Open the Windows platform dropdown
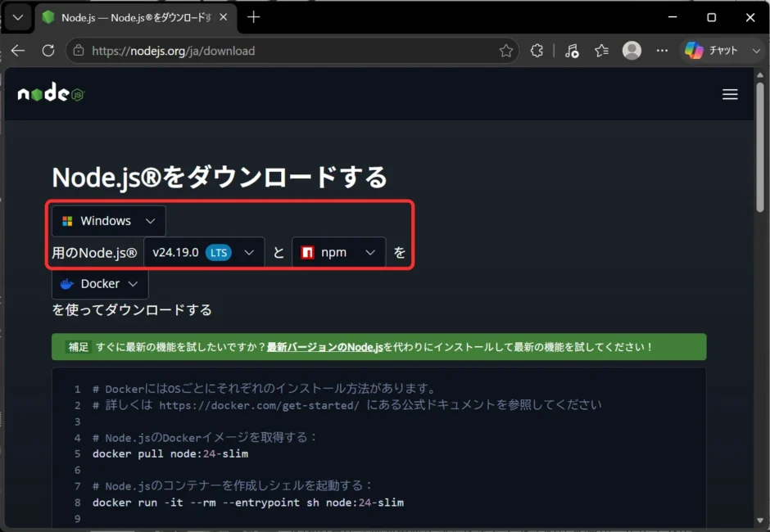Viewport: 770px width, 532px height. pos(108,221)
